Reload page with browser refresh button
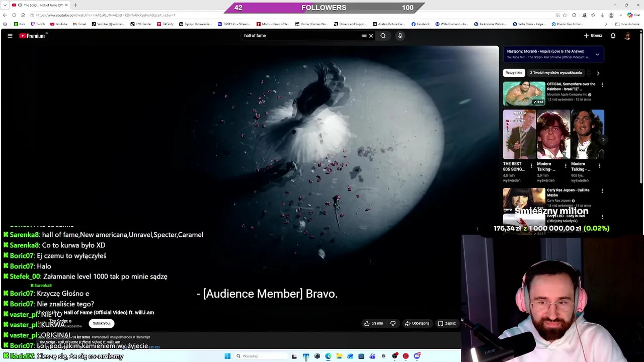Image resolution: width=644 pixels, height=362 pixels. (x=14, y=15)
